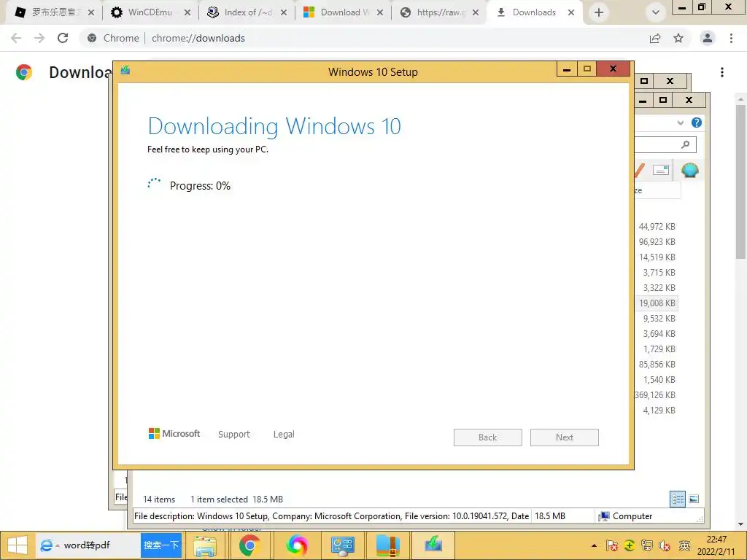The image size is (747, 560).
Task: Click the network tray icon
Action: pos(647,545)
